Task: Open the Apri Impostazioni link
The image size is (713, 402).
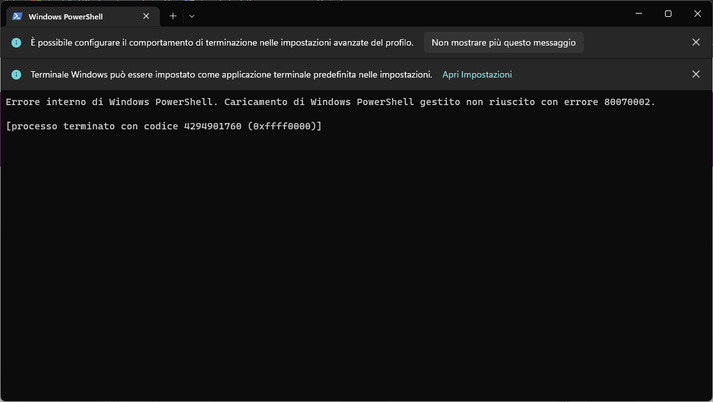Action: 477,75
